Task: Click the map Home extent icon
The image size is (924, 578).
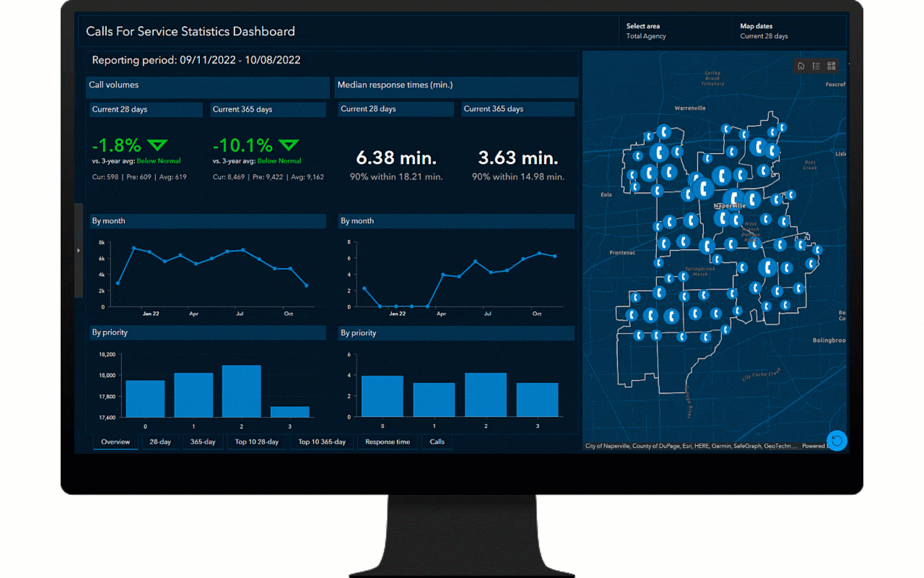Action: point(801,66)
